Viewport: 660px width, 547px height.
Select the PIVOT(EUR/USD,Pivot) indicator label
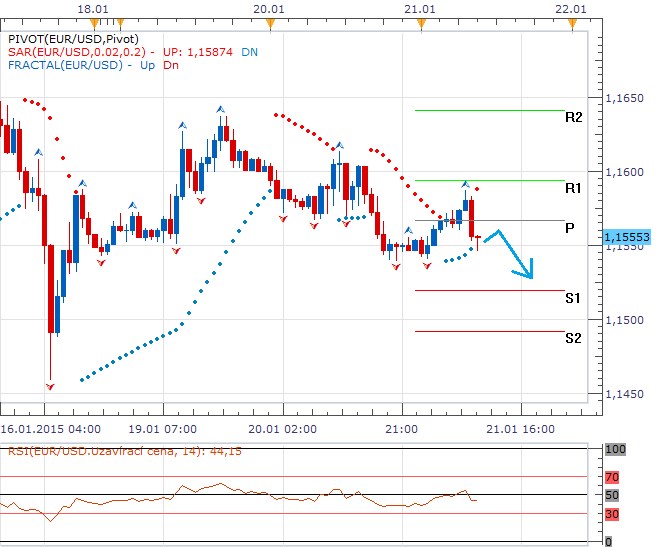[62, 36]
